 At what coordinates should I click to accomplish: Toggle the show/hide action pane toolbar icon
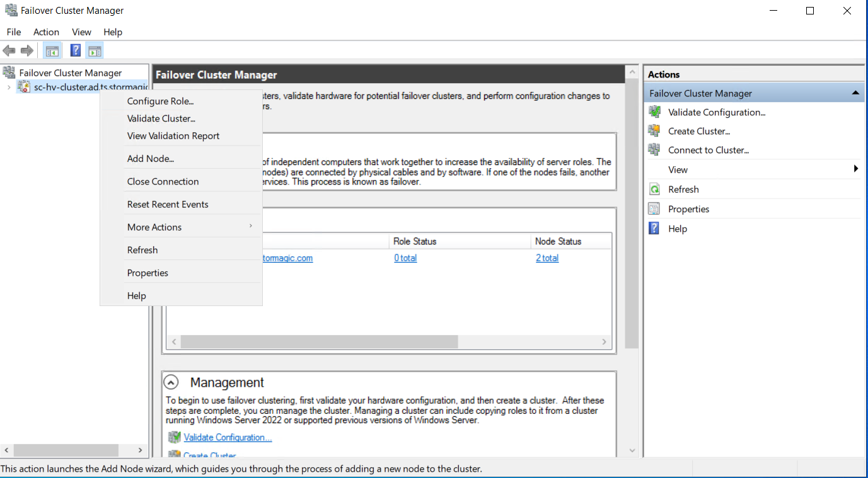pyautogui.click(x=95, y=50)
